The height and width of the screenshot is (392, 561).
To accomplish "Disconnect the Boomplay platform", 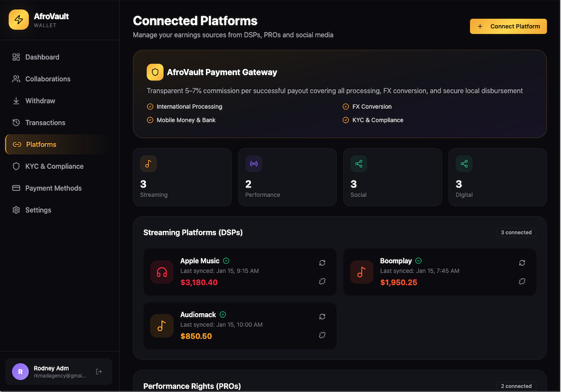I will [x=522, y=281].
